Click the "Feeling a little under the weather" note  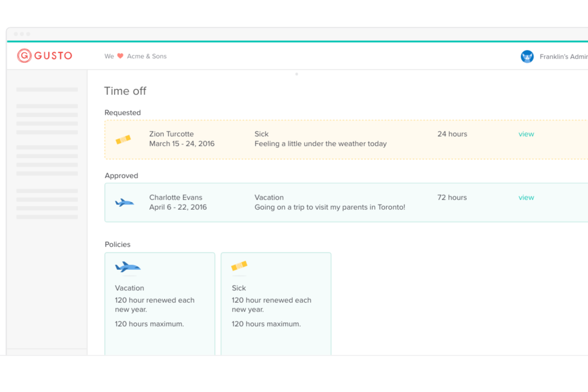point(320,144)
